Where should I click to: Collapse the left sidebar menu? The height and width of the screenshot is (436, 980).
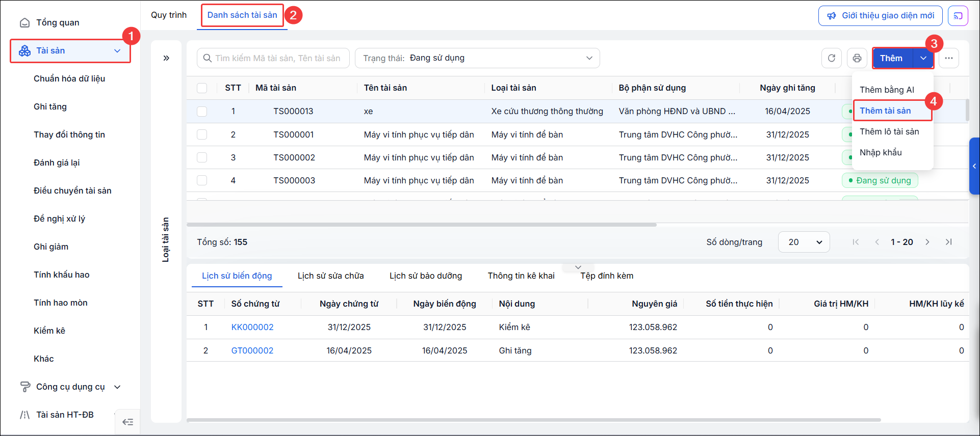tap(128, 422)
